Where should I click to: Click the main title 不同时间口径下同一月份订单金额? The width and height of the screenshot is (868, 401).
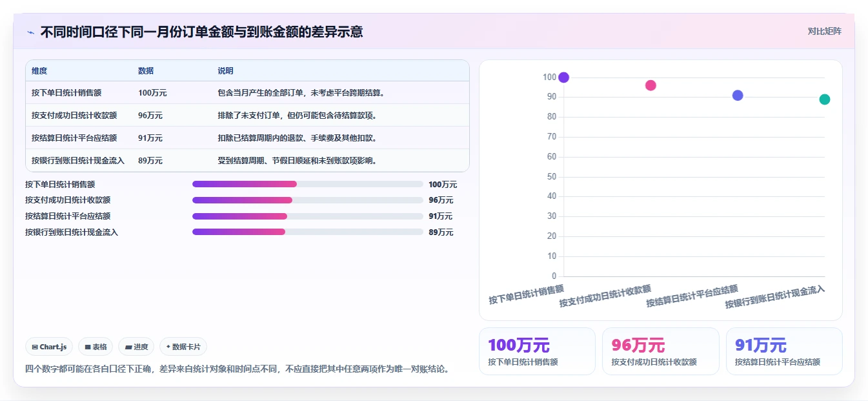(201, 32)
